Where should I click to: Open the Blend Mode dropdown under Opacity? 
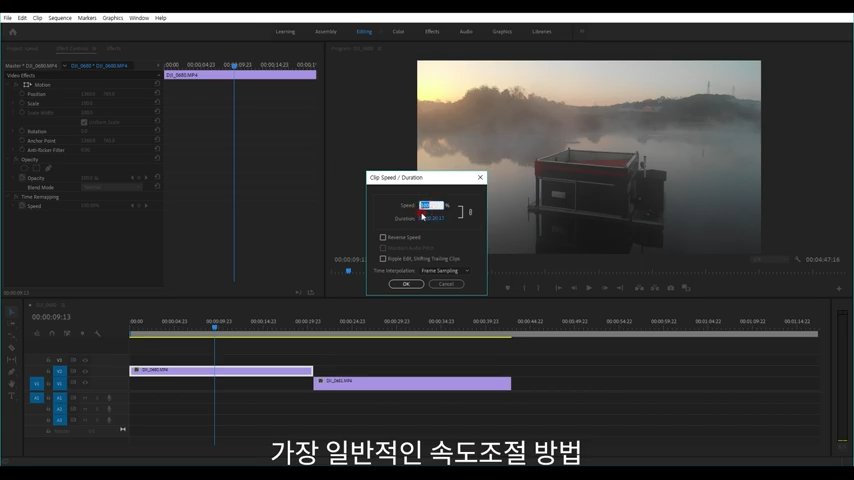[111, 187]
